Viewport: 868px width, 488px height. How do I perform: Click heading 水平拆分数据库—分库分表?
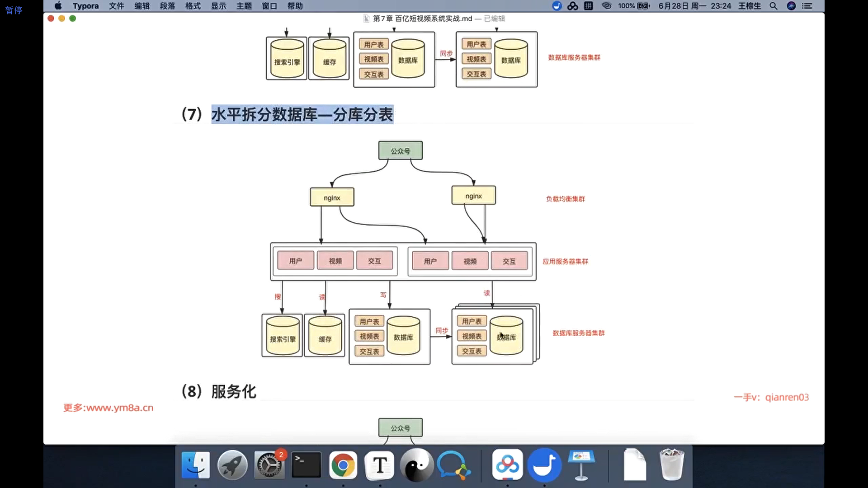point(302,114)
